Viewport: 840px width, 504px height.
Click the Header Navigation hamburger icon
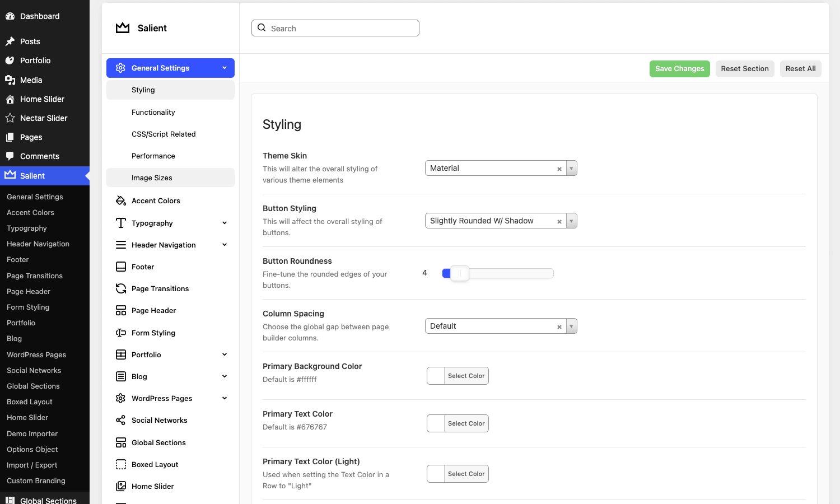(x=120, y=245)
